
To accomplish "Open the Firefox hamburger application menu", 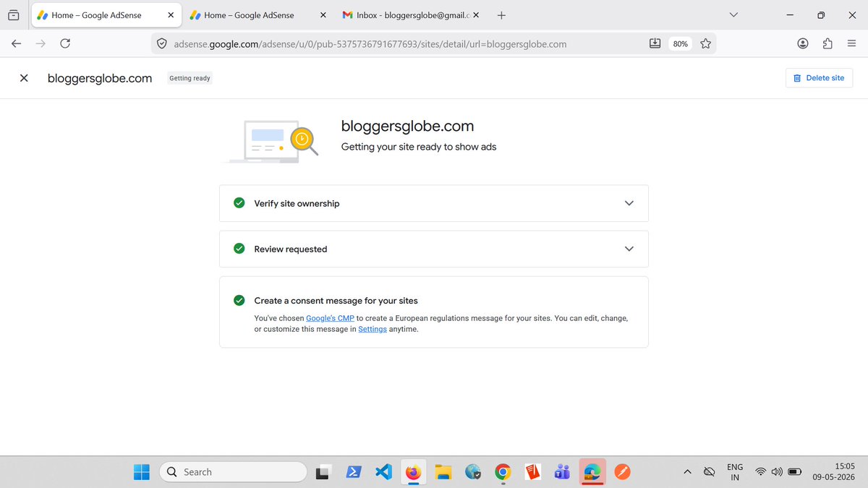I will point(851,44).
